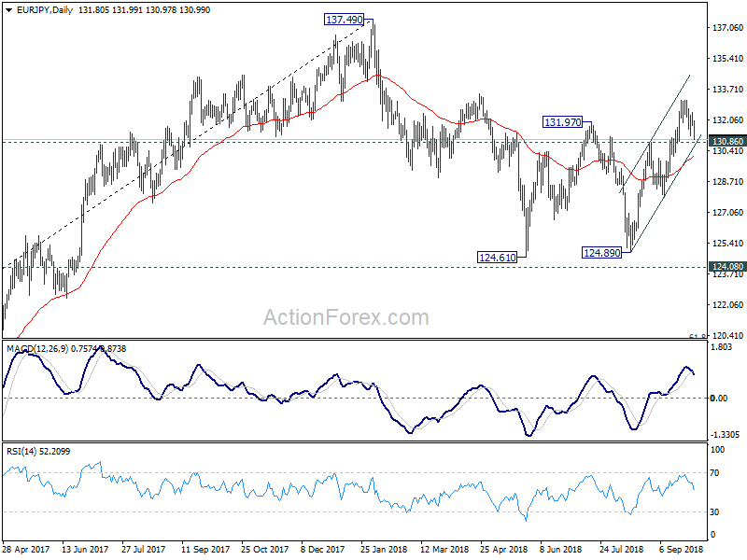Click the 8 Dec 2017 date label
This screenshot has height=560, width=747.
[x=323, y=549]
